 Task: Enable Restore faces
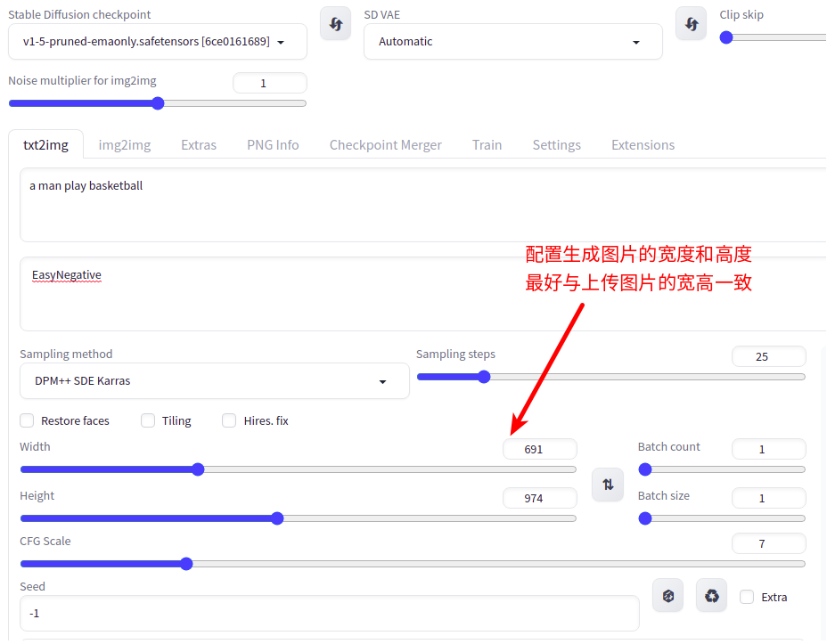26,420
